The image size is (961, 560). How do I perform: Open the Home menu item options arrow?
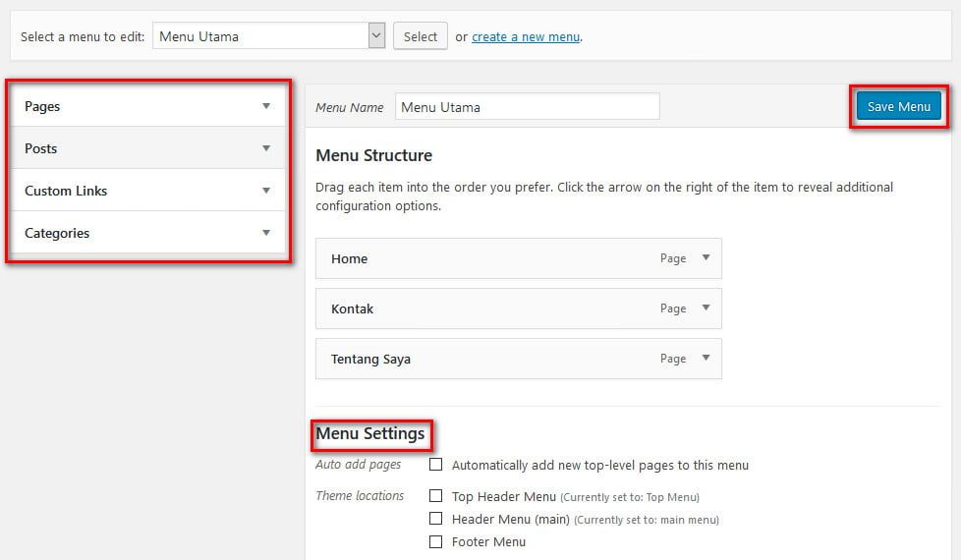tap(705, 258)
